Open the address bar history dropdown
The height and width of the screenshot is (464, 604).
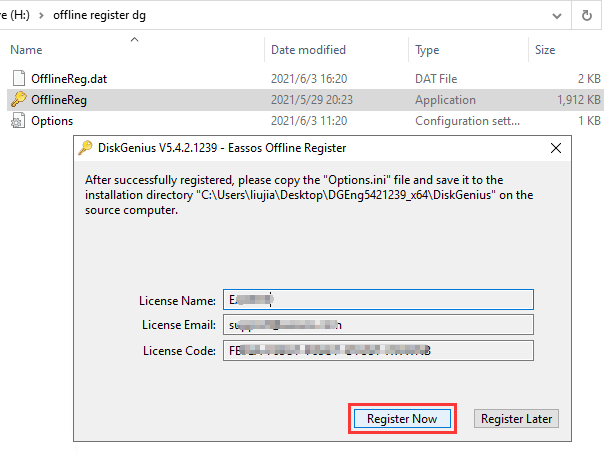pyautogui.click(x=556, y=16)
